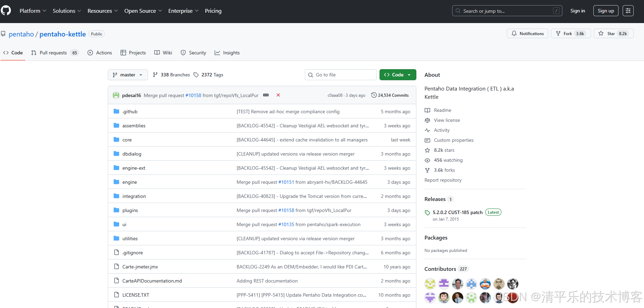The image size is (644, 308).
Task: Expand the Open Source menu
Action: tap(143, 11)
